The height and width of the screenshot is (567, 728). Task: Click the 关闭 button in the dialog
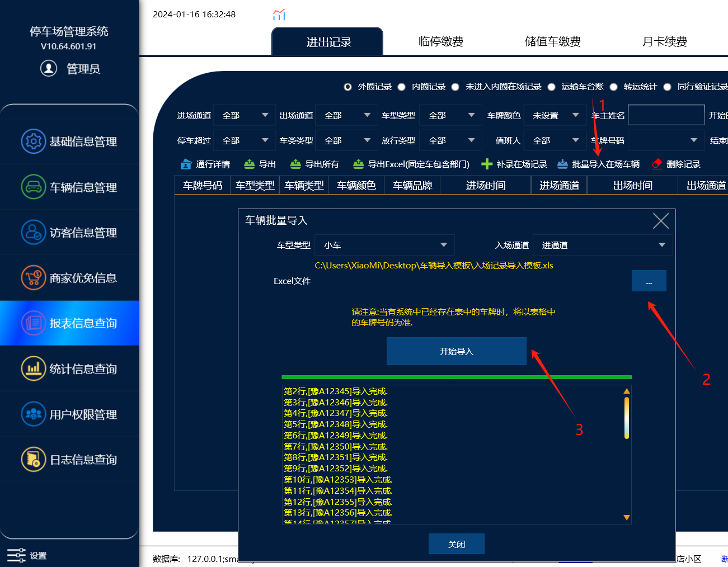[457, 544]
